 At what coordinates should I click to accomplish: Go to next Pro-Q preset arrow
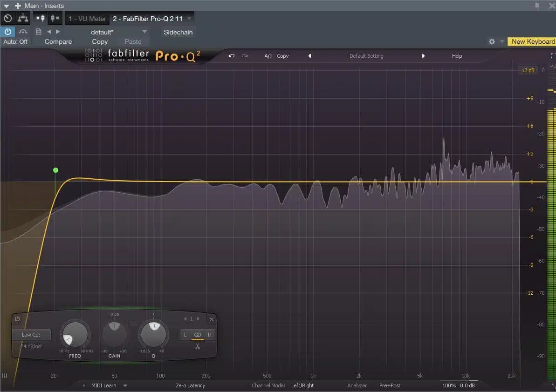(x=423, y=56)
